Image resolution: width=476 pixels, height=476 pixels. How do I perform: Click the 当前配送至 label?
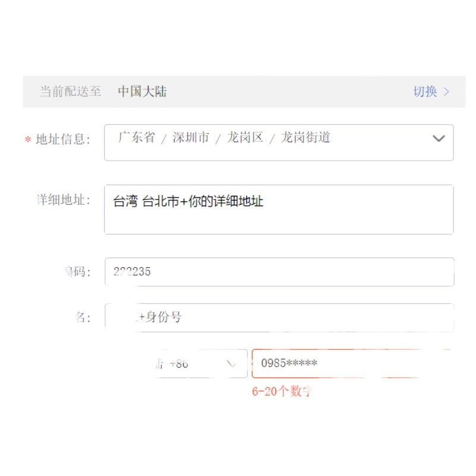(x=70, y=92)
